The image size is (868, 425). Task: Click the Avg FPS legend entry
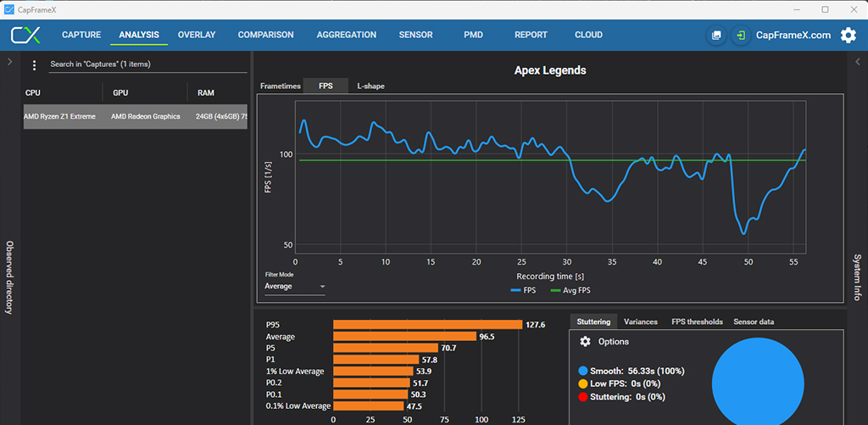coord(570,290)
